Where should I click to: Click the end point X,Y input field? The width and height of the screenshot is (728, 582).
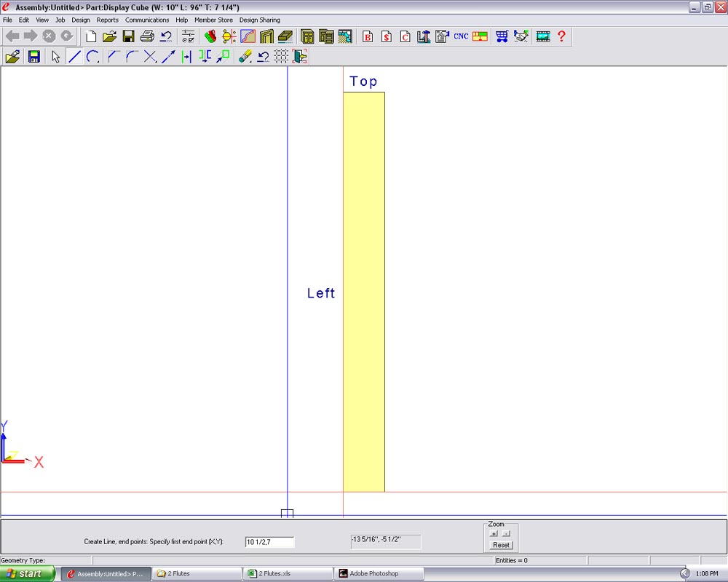pos(270,542)
